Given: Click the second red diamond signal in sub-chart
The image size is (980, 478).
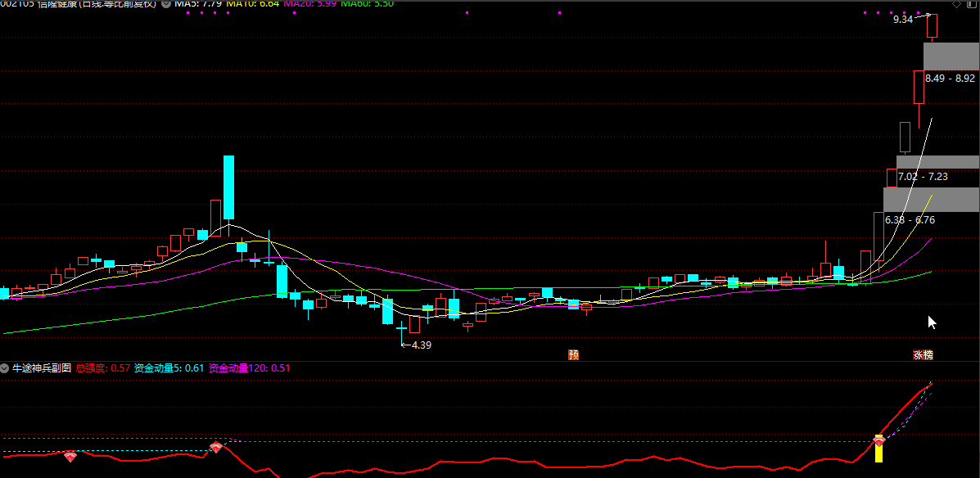Looking at the screenshot, I should pos(216,448).
